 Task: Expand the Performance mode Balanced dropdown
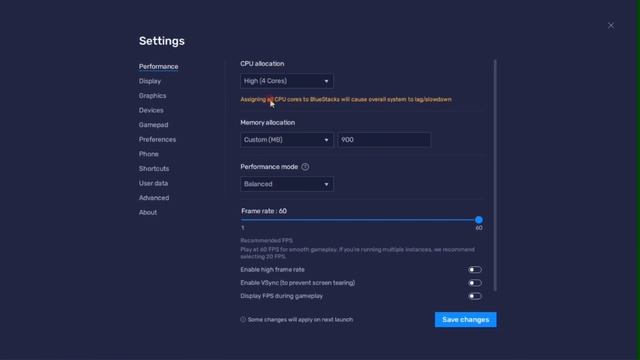coord(287,184)
